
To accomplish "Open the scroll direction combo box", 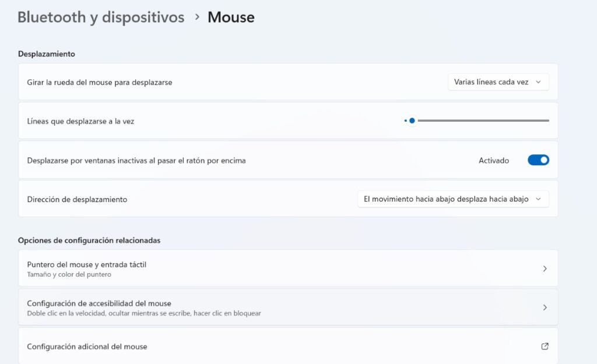I will coord(454,199).
